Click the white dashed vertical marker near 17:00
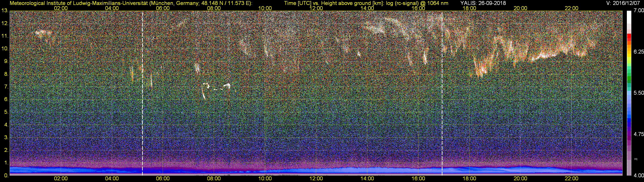This screenshot has width=644, height=182. click(x=442, y=93)
